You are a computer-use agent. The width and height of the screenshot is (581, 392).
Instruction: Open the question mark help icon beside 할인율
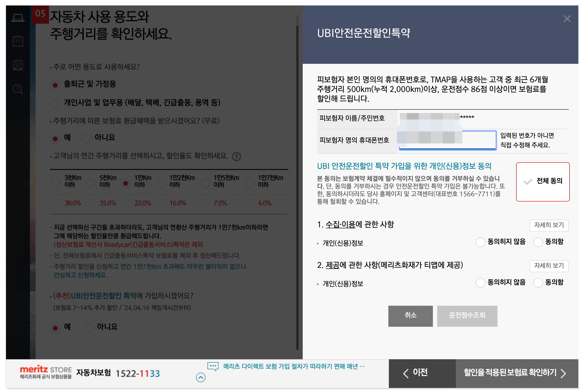point(236,157)
